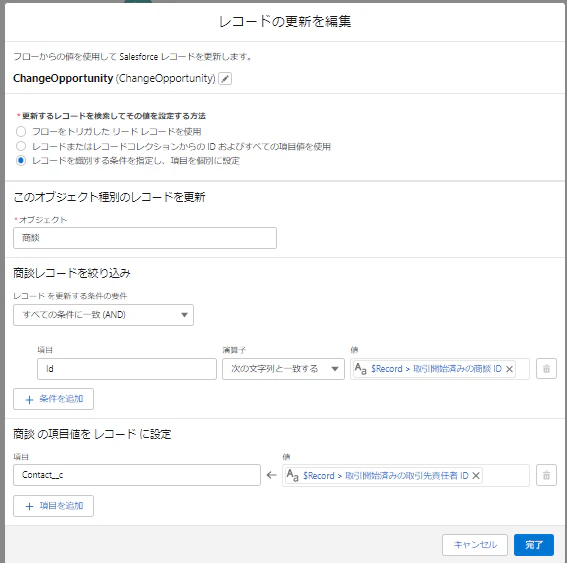Click the レコードの更新を編集 dialog title
Screen dimensions: 567x563
(285, 21)
